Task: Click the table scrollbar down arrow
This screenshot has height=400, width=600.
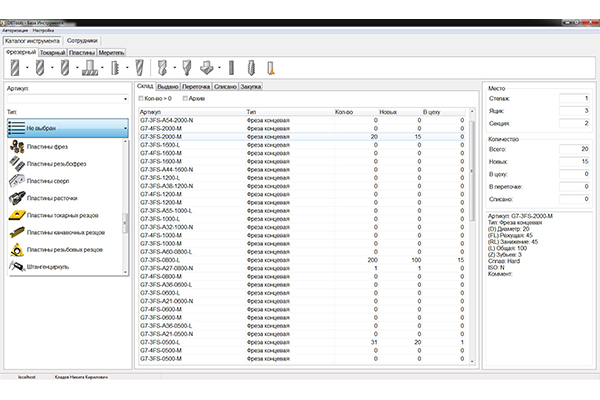Action: click(472, 361)
